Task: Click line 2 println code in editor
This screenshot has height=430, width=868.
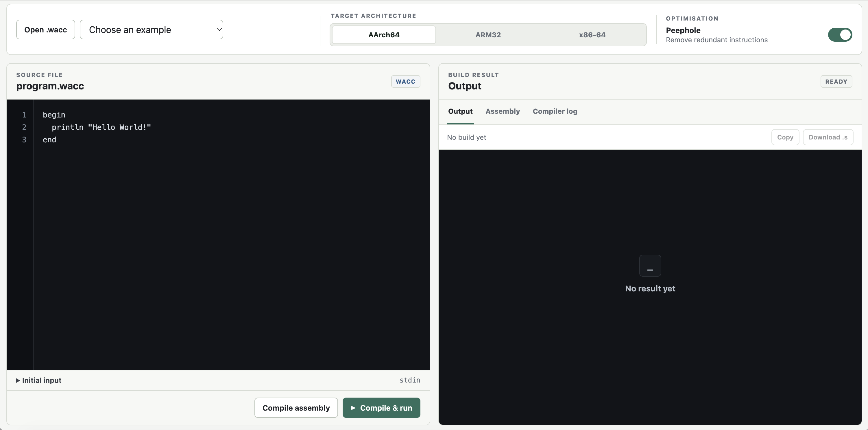Action: 101,127
